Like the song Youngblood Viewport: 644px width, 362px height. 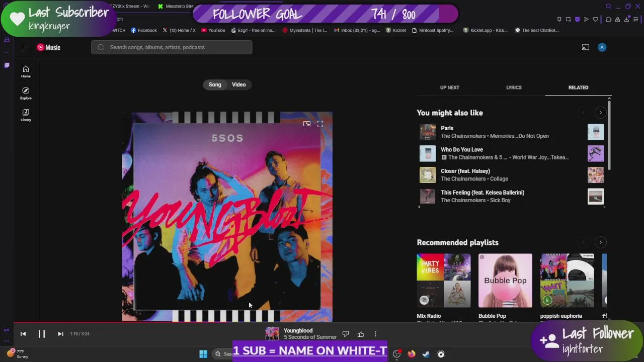361,334
